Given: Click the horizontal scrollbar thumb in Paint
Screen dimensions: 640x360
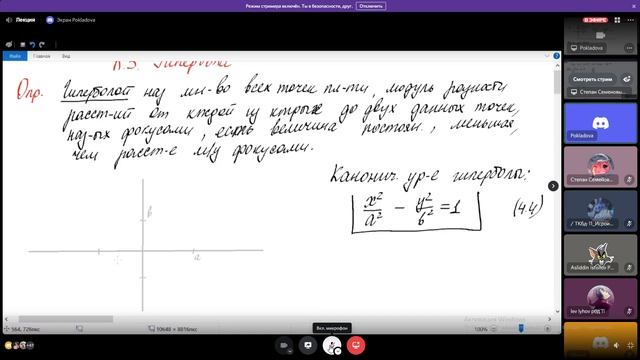Looking at the screenshot, I should point(66,319).
